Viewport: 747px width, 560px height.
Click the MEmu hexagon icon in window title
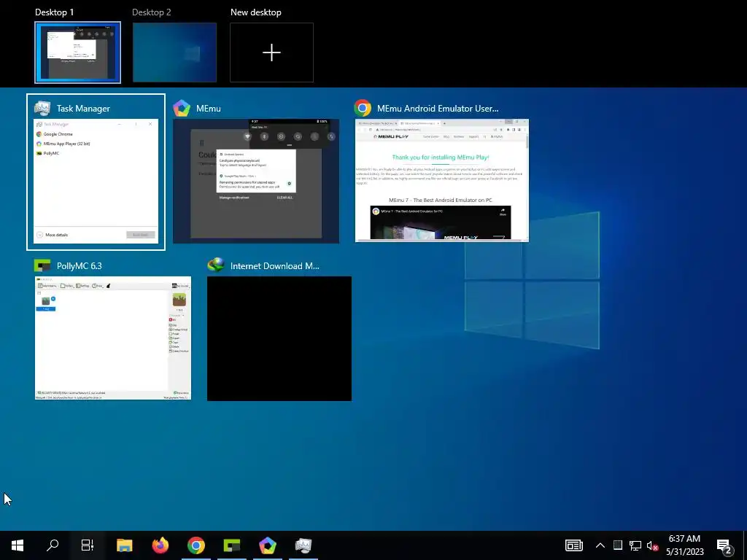(x=182, y=109)
